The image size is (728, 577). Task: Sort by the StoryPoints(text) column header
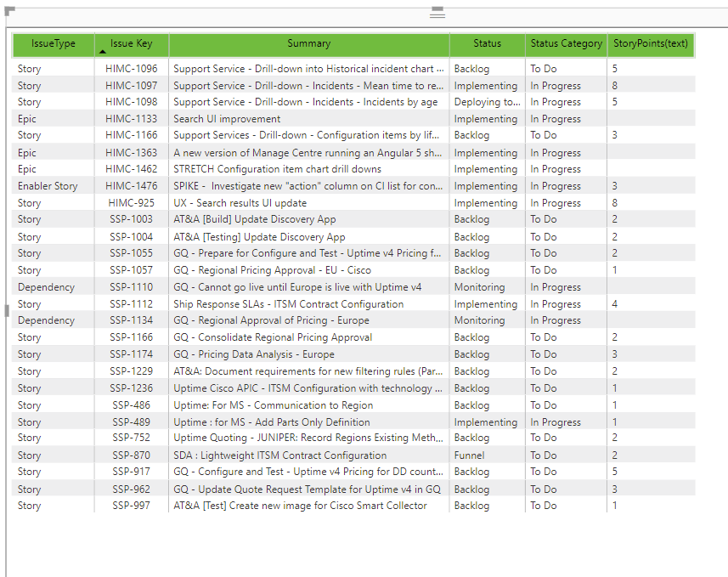(651, 43)
